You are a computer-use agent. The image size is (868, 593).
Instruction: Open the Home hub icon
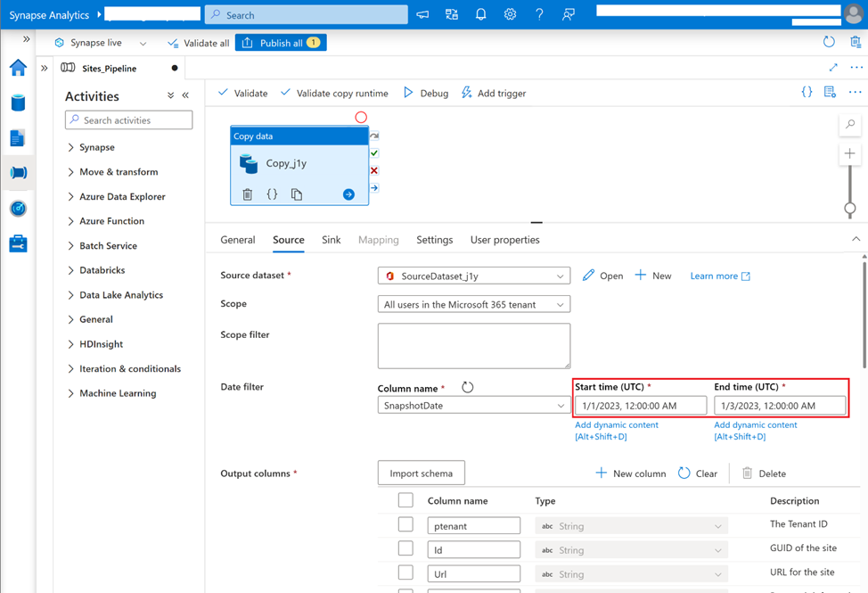pyautogui.click(x=18, y=68)
